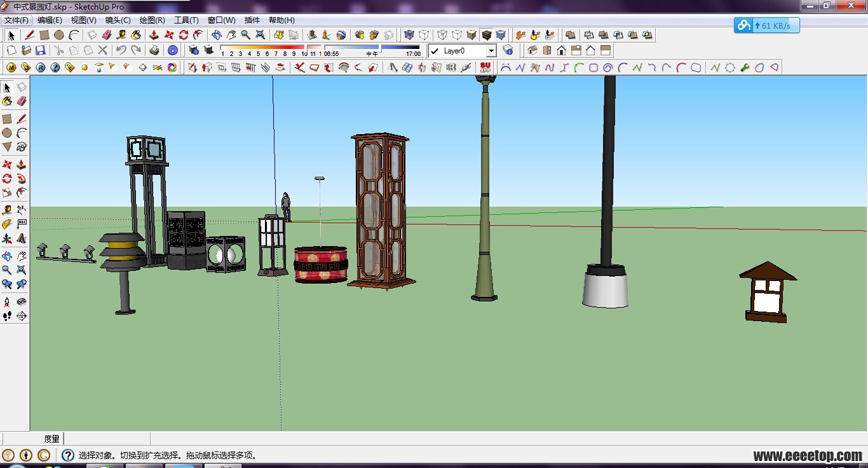
Task: Switch to Hidden Line face style
Action: click(457, 35)
